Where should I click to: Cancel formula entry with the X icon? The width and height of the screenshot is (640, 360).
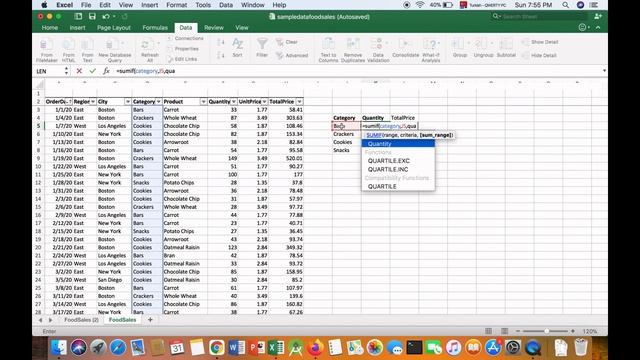coord(79,71)
